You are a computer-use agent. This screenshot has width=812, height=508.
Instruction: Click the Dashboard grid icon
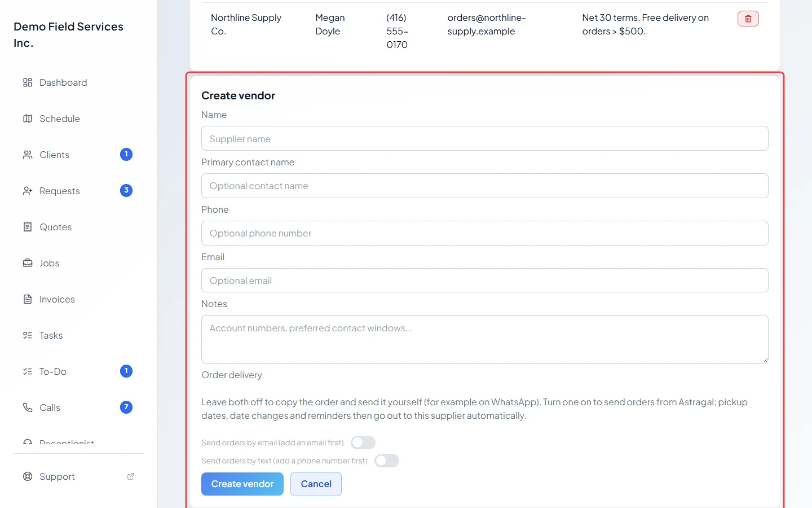coord(28,82)
